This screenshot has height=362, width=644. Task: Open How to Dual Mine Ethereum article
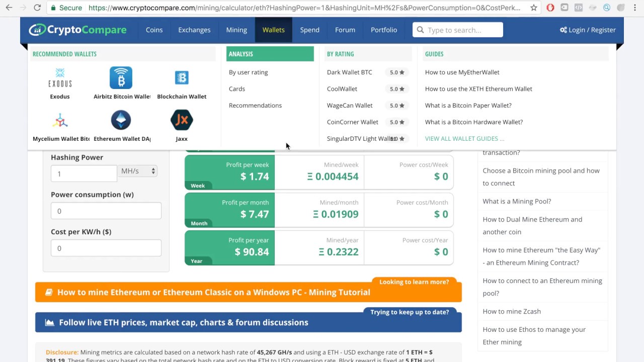tap(532, 225)
